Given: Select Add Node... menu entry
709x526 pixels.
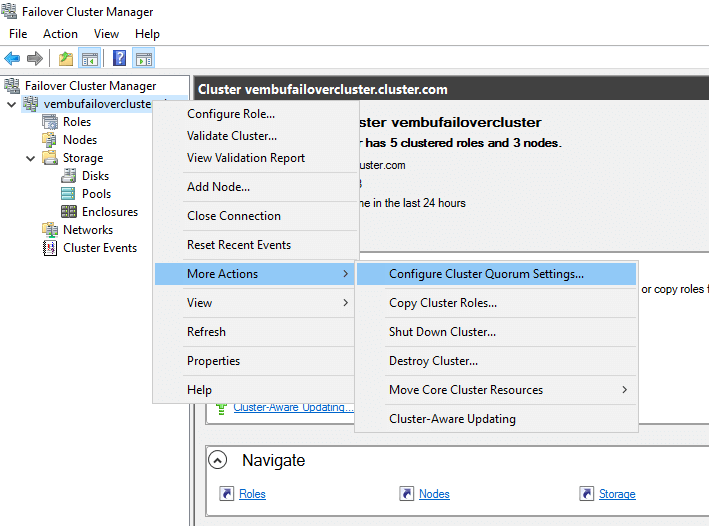Looking at the screenshot, I should [x=256, y=187].
